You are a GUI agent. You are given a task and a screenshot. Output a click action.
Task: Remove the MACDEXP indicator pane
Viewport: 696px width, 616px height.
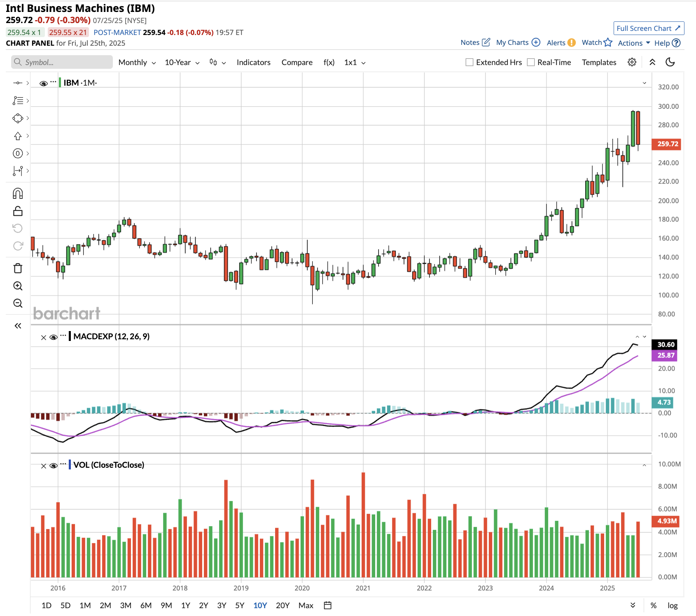(x=44, y=338)
